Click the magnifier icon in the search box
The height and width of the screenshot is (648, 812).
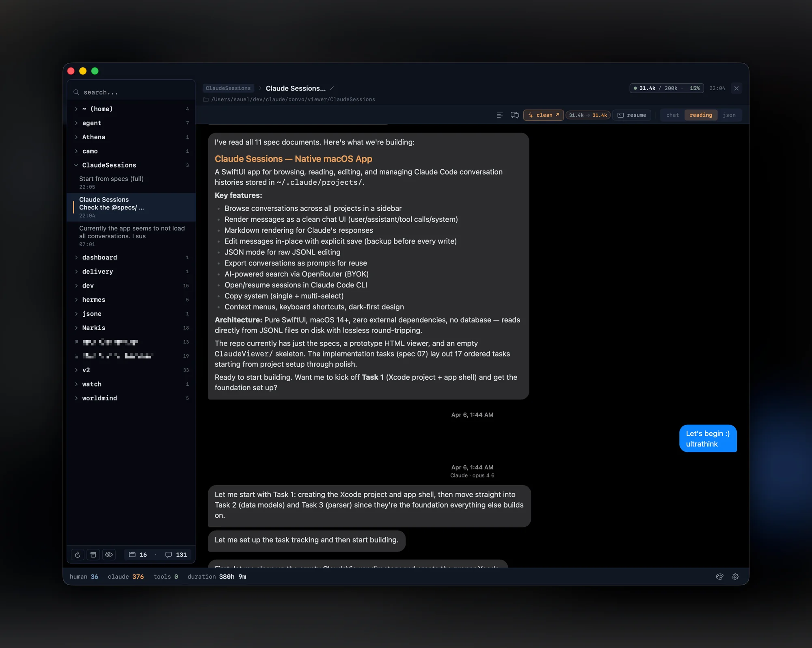click(x=76, y=93)
